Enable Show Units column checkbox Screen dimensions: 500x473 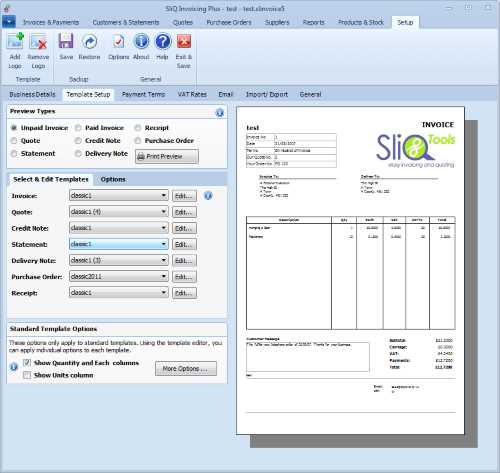coord(27,375)
